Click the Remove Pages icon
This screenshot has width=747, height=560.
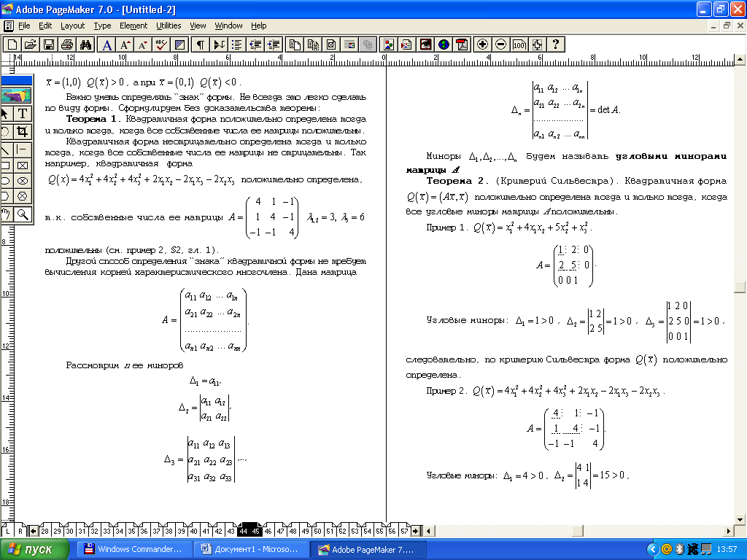[313, 44]
